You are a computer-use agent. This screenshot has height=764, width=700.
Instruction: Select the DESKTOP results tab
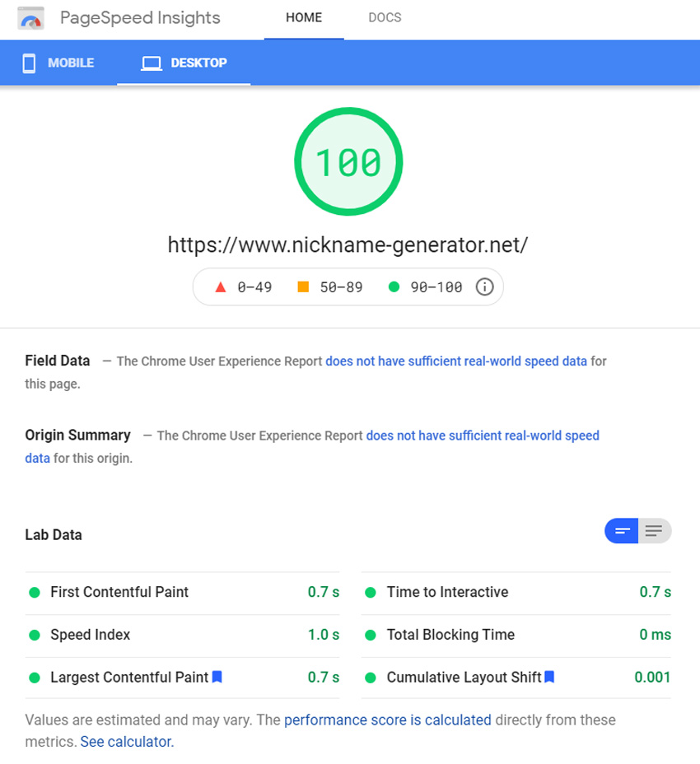(x=184, y=63)
